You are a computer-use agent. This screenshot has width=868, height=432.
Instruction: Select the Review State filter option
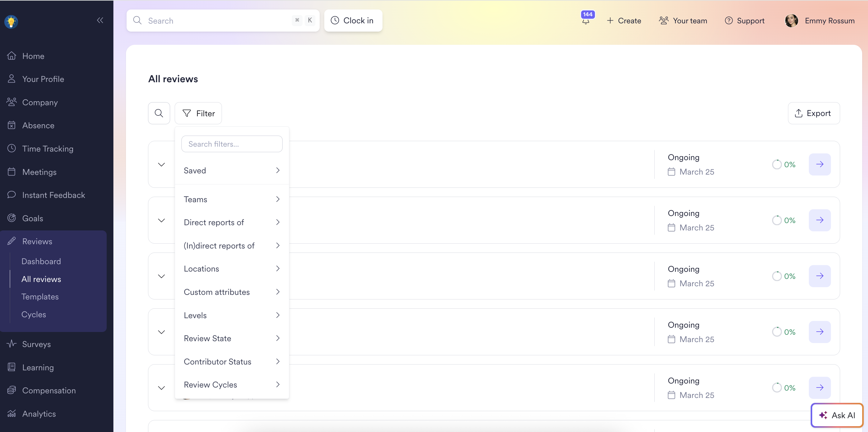tap(231, 338)
